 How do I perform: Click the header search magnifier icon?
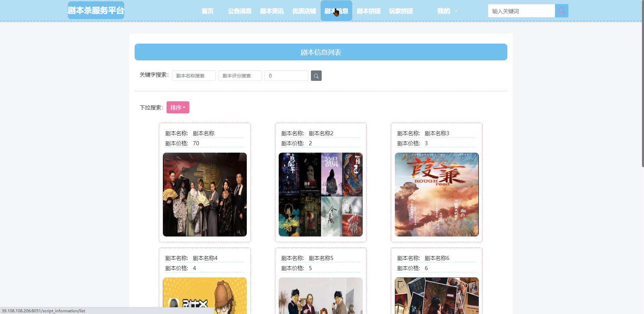(x=561, y=11)
